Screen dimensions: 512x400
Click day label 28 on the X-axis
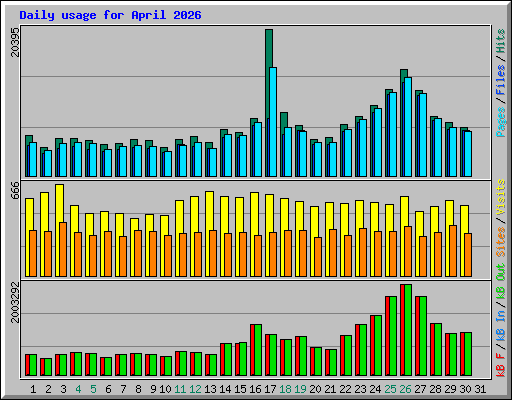pos(435,389)
